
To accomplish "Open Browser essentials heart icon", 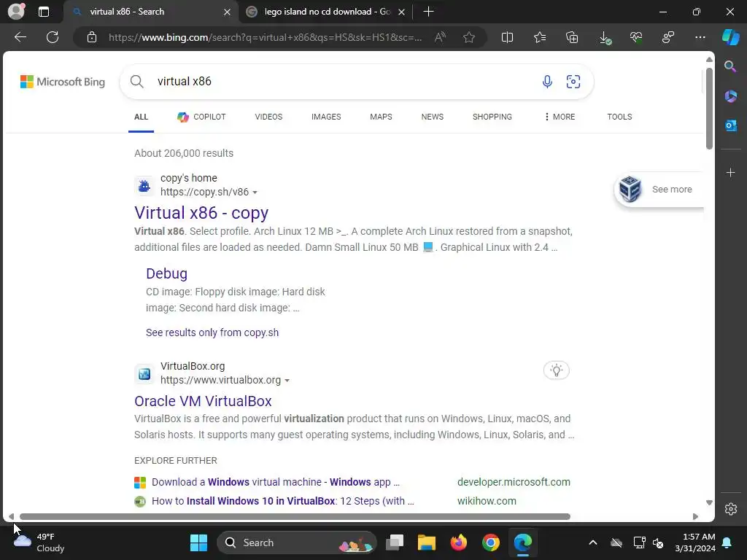I will coord(636,37).
